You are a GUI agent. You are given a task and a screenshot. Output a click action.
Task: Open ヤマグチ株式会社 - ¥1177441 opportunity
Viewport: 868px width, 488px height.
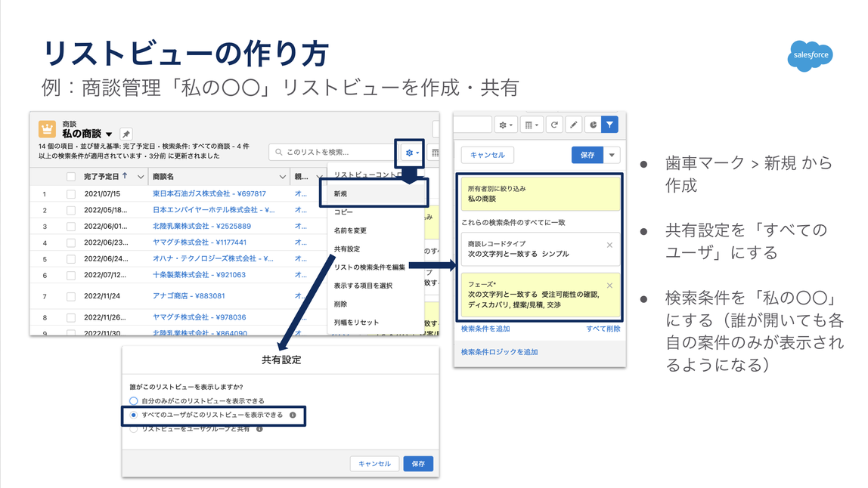[200, 242]
